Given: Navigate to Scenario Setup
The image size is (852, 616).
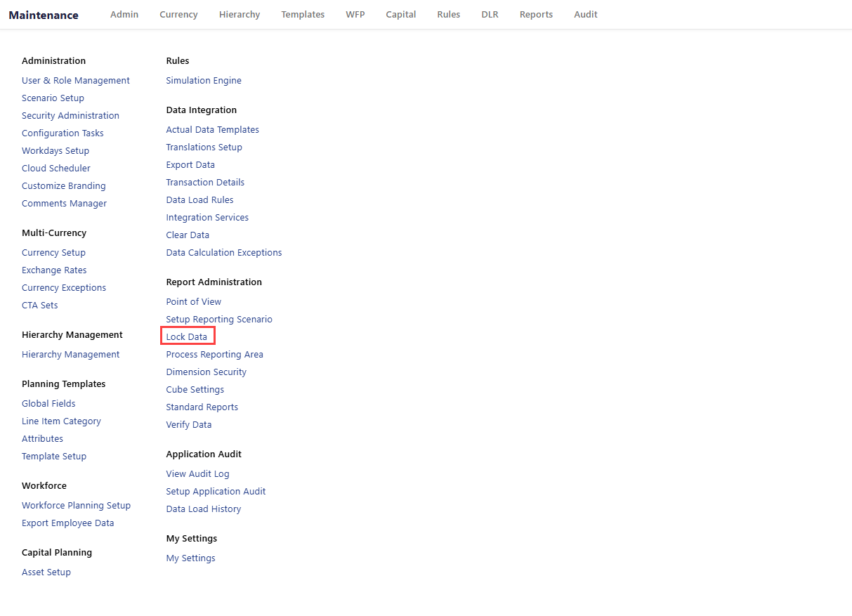Looking at the screenshot, I should coord(53,98).
